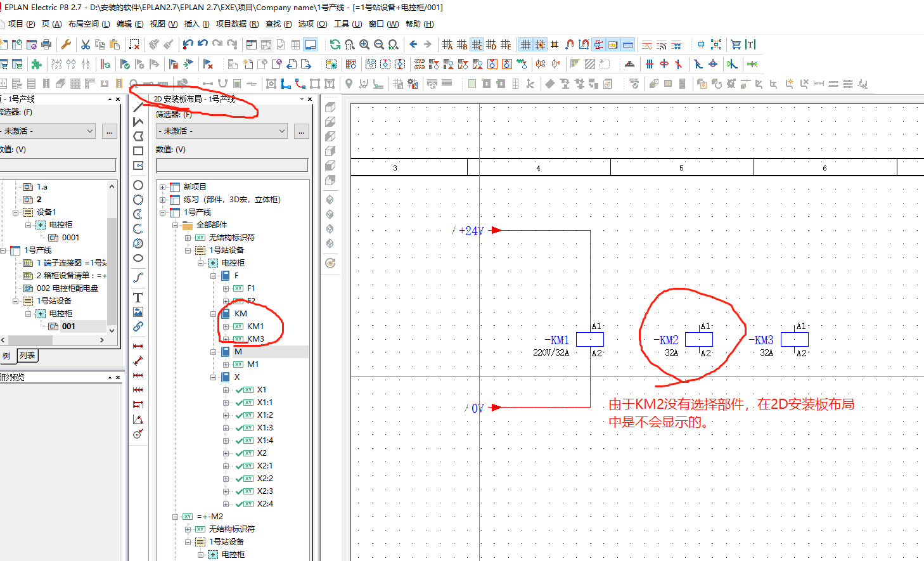Click the 数值 input field in the 2D layout panel

(x=232, y=165)
